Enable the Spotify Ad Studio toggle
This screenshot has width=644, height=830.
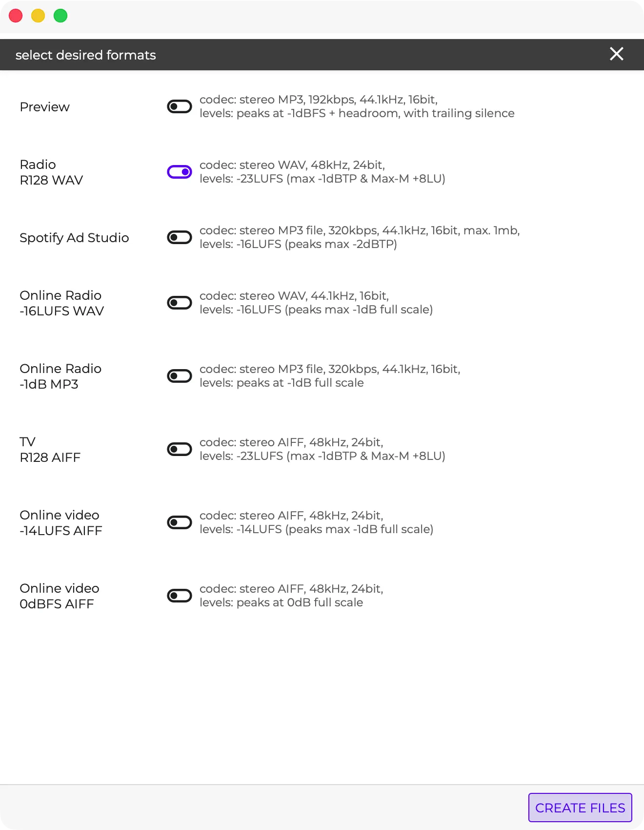pos(180,237)
